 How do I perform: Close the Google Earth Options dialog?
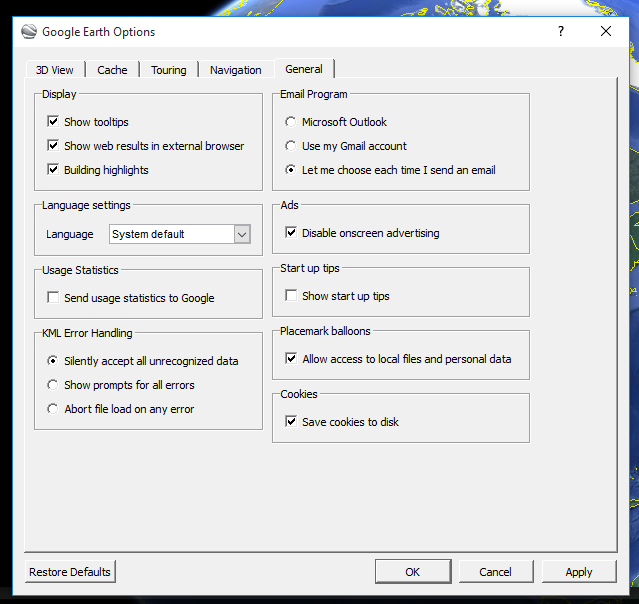[606, 31]
